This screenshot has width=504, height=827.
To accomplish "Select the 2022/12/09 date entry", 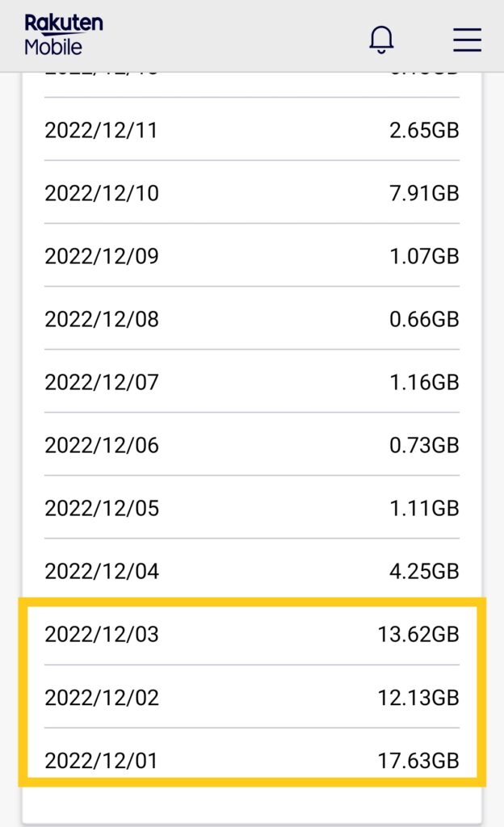I will click(102, 256).
